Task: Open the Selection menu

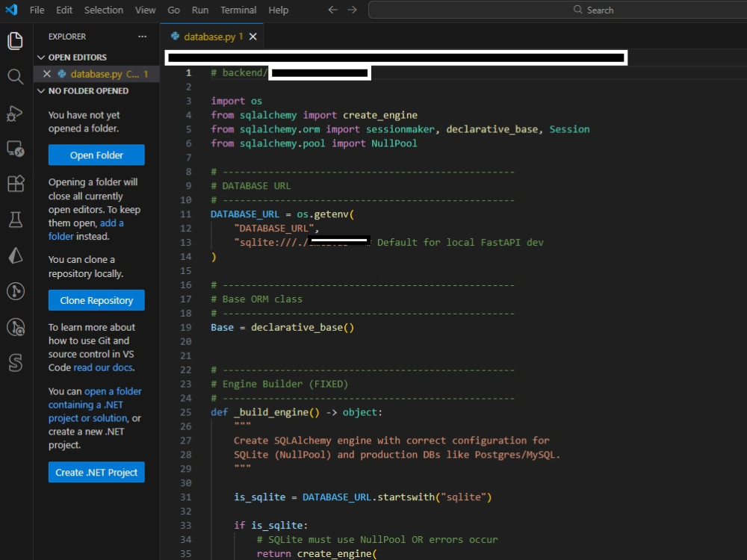Action: [103, 10]
